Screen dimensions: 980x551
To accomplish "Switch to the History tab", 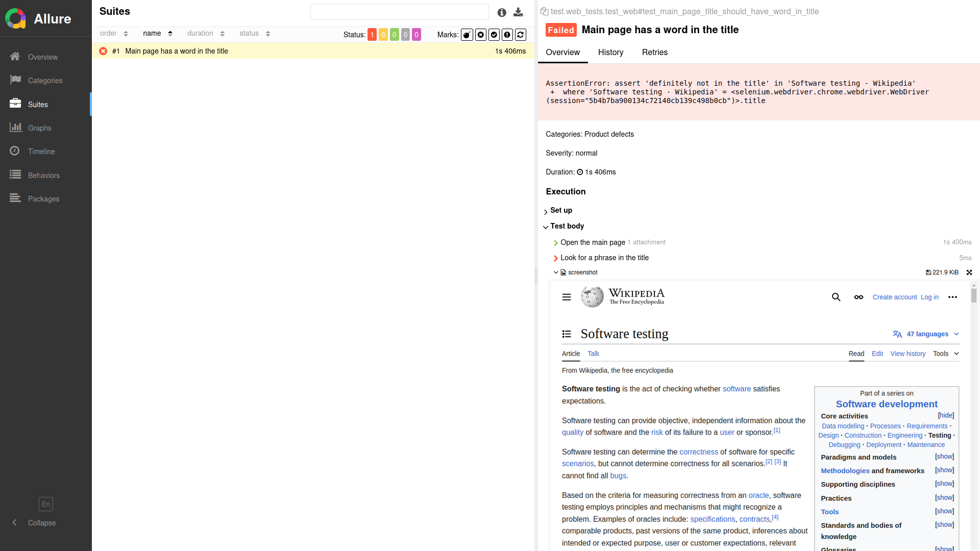I will pyautogui.click(x=611, y=53).
